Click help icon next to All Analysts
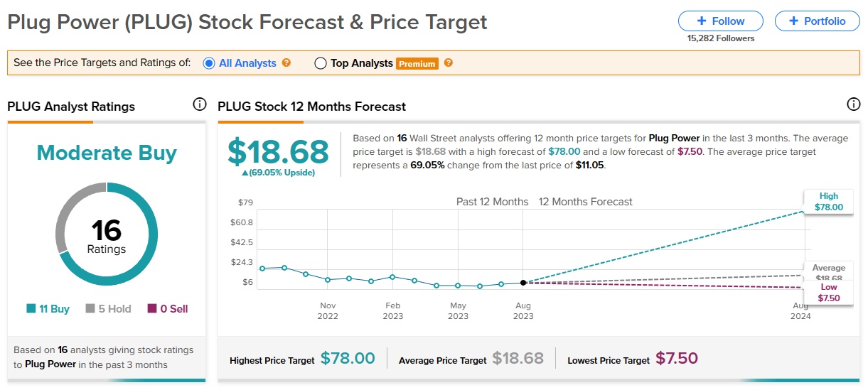The width and height of the screenshot is (868, 390). tap(286, 63)
